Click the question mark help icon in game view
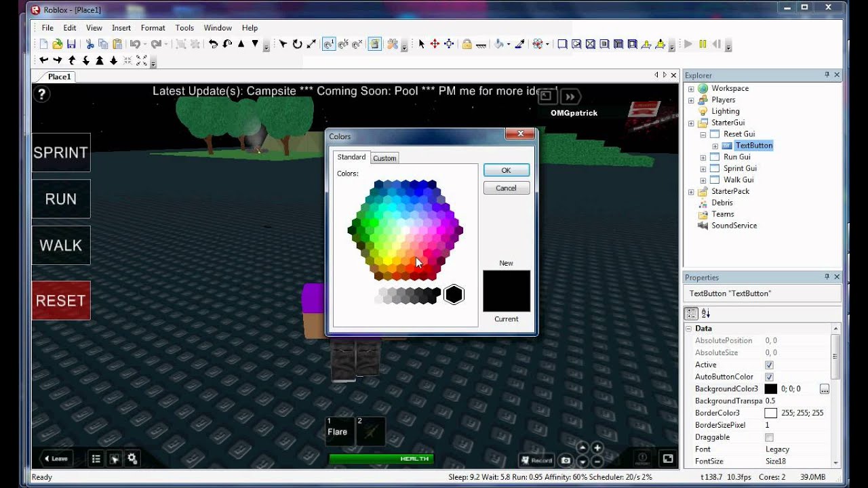Viewport: 868px width, 488px height. pyautogui.click(x=42, y=94)
